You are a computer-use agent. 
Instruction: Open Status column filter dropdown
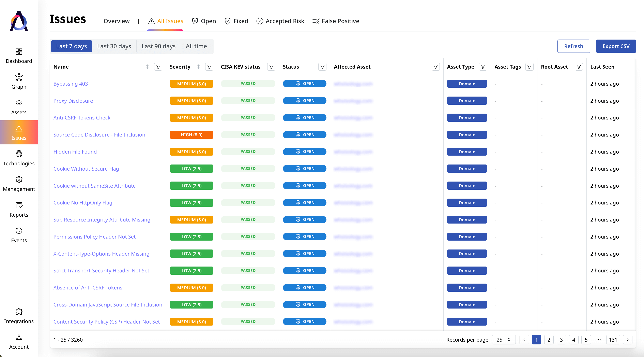(322, 66)
